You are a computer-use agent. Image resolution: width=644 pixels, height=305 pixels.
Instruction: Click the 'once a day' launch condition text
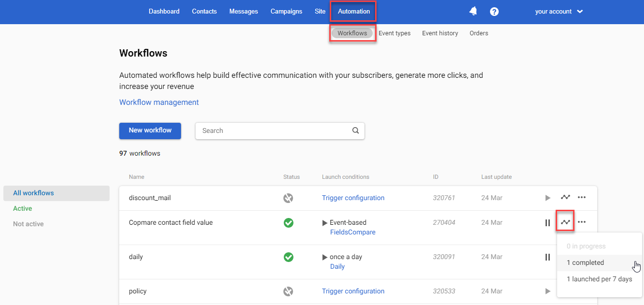coord(346,257)
